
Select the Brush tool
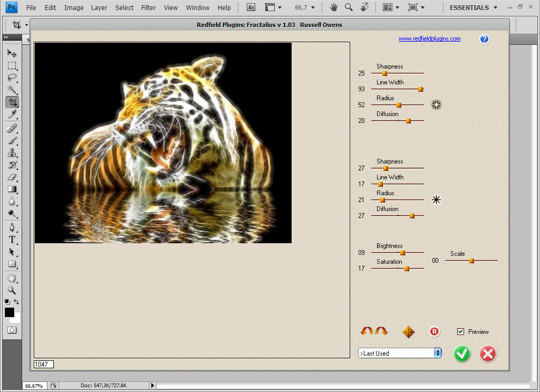pos(12,140)
